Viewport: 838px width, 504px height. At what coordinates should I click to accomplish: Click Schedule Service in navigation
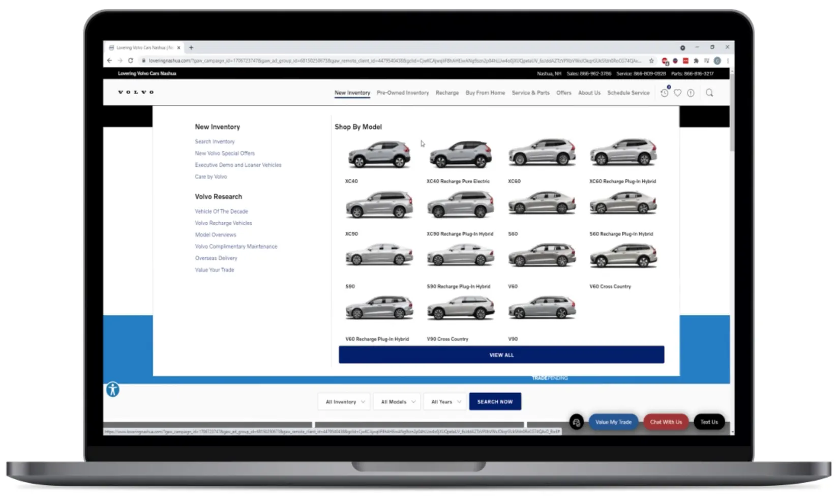[629, 93]
